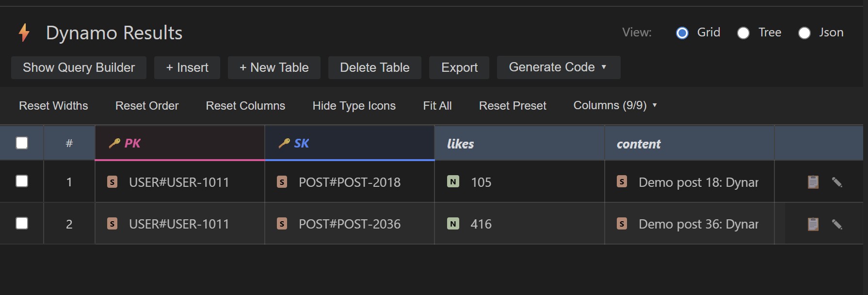The height and width of the screenshot is (295, 868).
Task: Copy row 2 using clipboard icon
Action: [813, 224]
